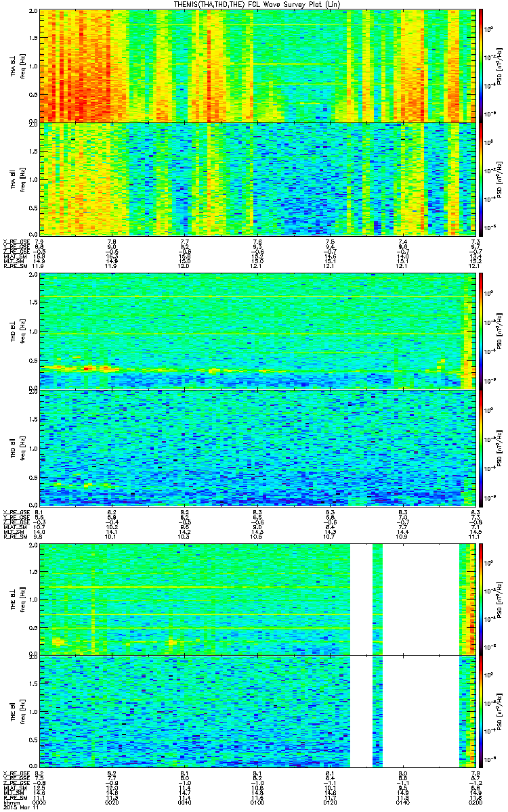Viewport: 508px width, 812px height.
Task: Click the THD B-parallel PSD color bar
Action: pos(482,448)
